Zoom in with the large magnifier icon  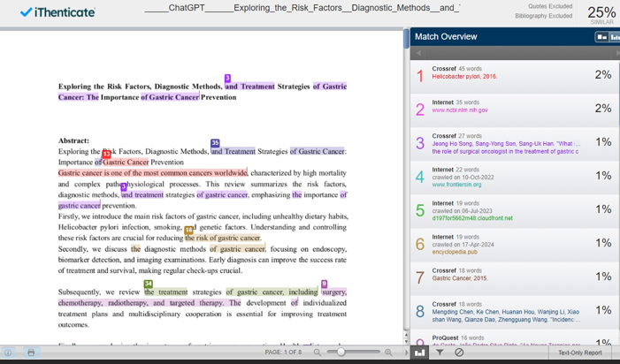pyautogui.click(x=388, y=353)
